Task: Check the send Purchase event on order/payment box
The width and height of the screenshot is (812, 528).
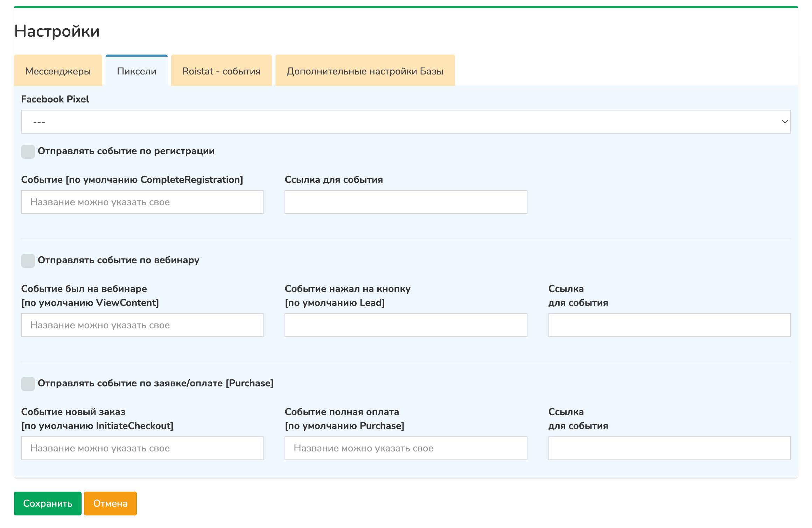Action: [x=28, y=384]
